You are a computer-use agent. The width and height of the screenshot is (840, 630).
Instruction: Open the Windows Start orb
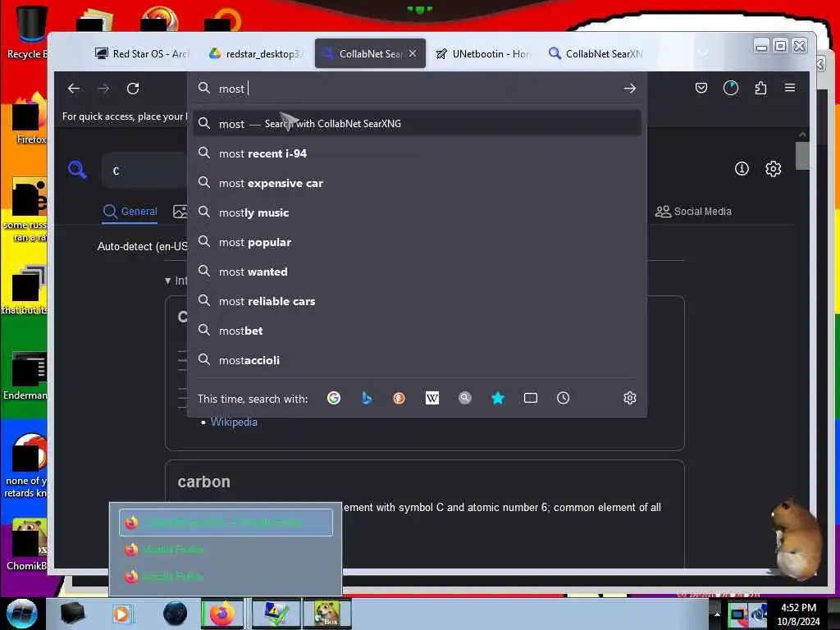point(21,614)
